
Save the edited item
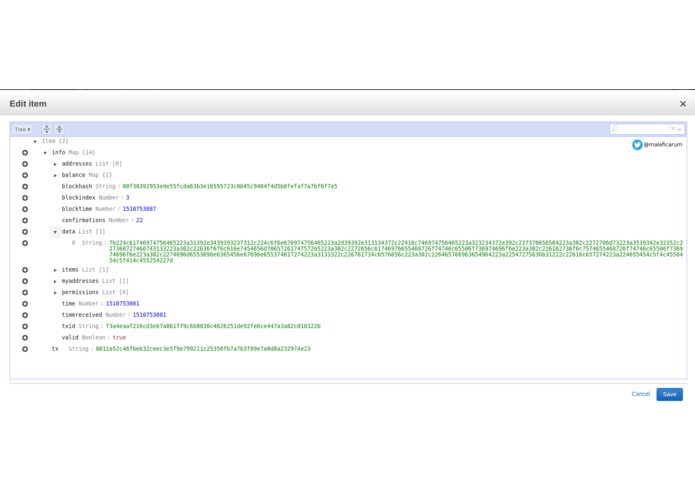(669, 394)
